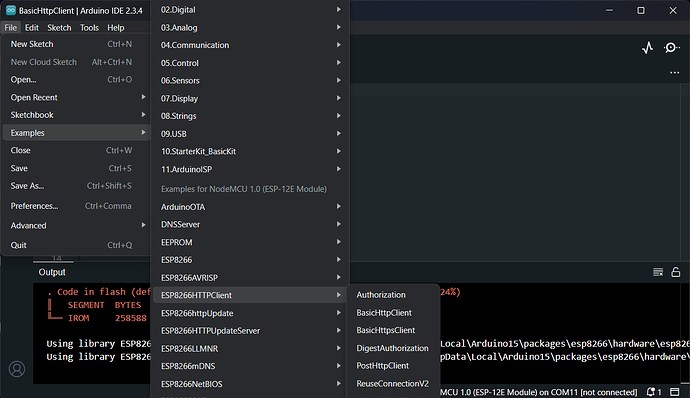Click the board status NodeMCU 1.0 on COM11
This screenshot has width=690, height=398.
click(x=539, y=392)
